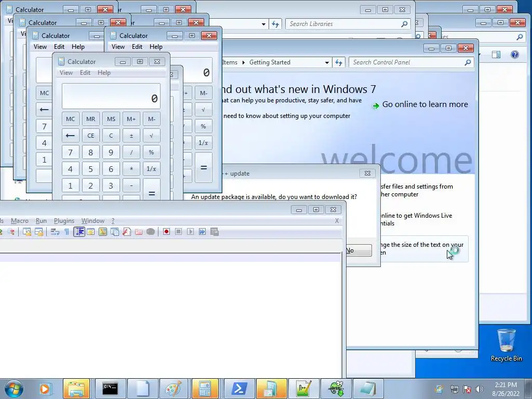Image resolution: width=532 pixels, height=399 pixels.
Task: Open the Function List toolbar icon
Action: pos(127,232)
